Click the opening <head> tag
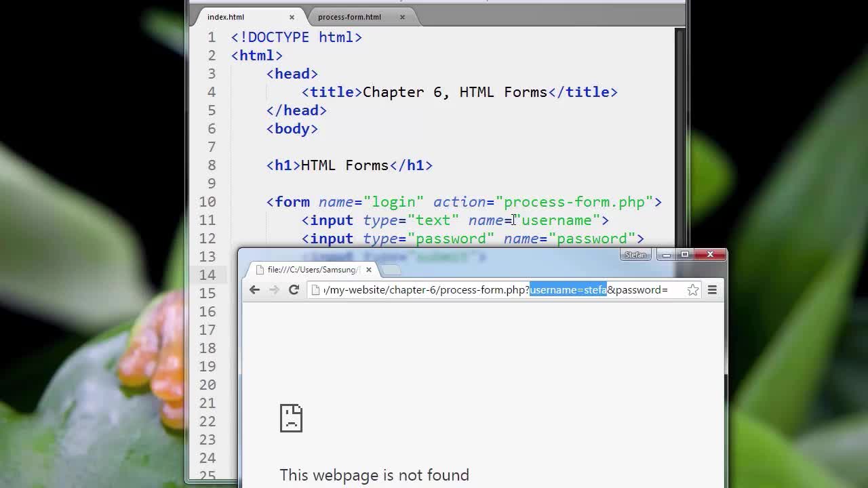This screenshot has width=868, height=488. 292,74
